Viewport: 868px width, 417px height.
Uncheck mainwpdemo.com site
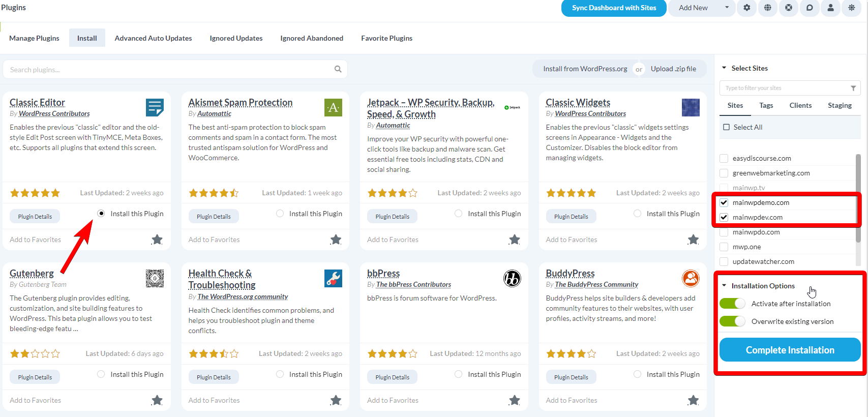click(724, 202)
